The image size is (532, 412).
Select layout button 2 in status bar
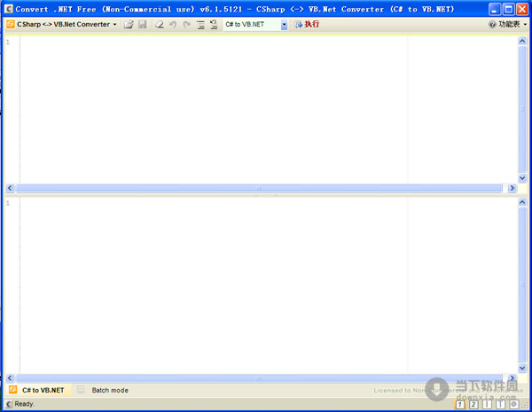point(473,404)
